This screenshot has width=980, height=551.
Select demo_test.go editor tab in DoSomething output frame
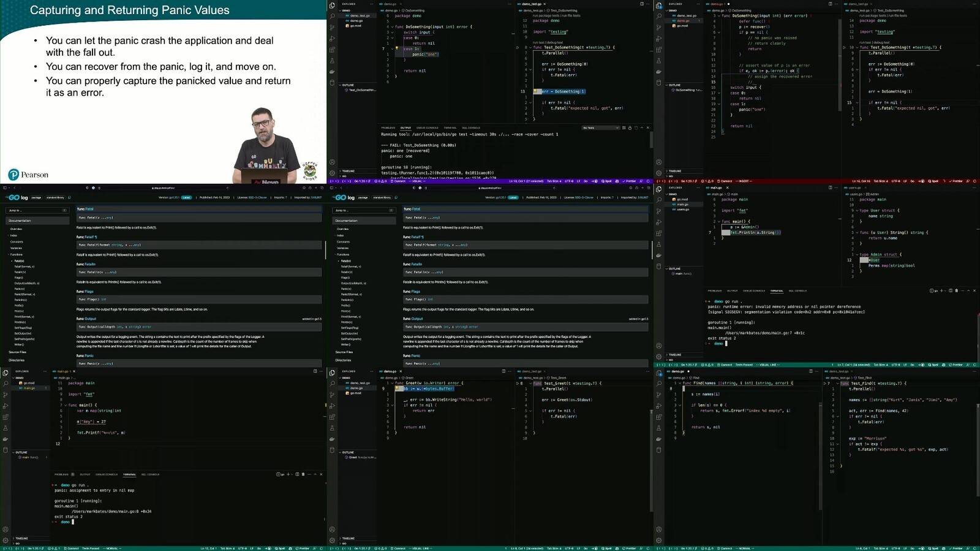[x=532, y=4]
